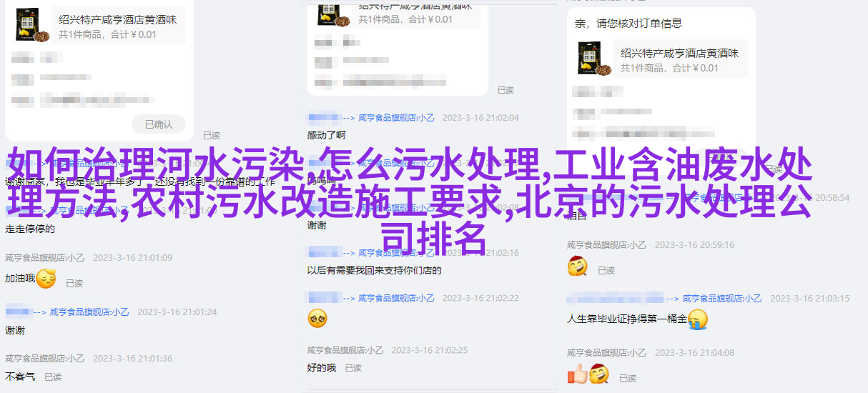Click the smiling emoji beside the thumbs-up
868x393 pixels.
tap(599, 374)
